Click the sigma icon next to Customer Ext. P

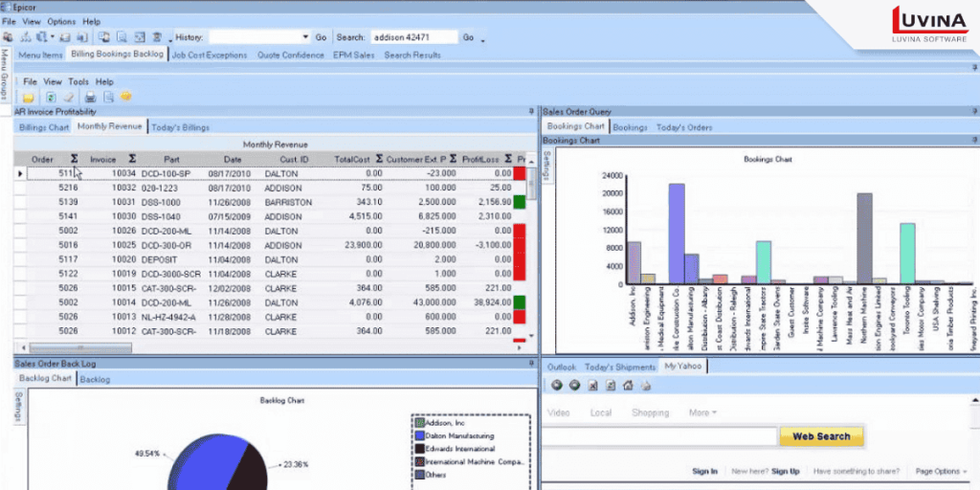453,159
